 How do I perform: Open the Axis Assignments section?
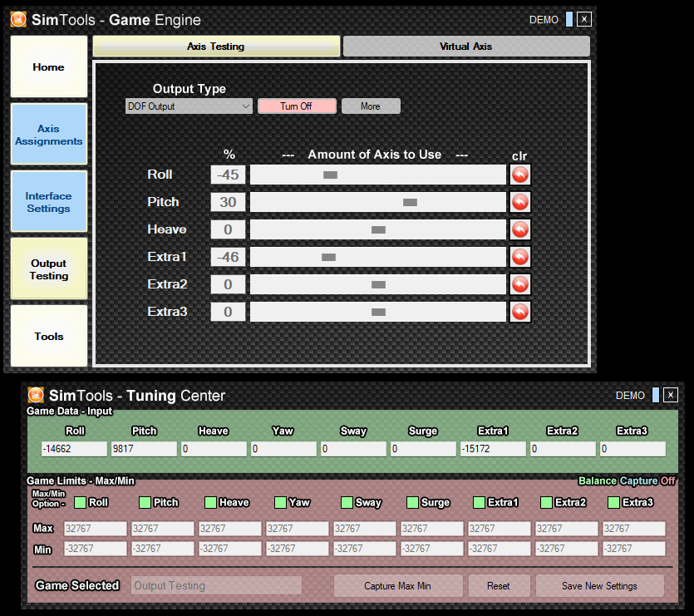tap(49, 135)
